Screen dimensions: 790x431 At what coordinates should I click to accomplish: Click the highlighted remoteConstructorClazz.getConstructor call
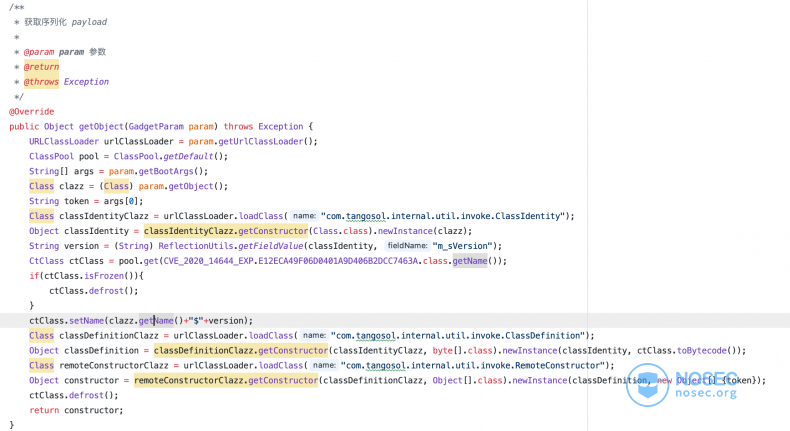coord(226,381)
